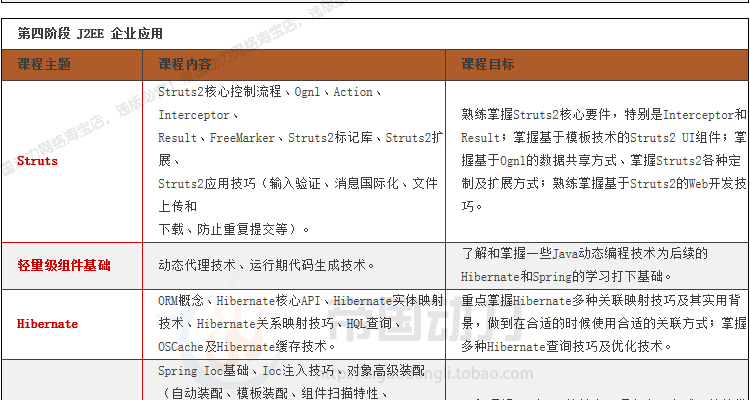The width and height of the screenshot is (750, 400).
Task: Click the line 'Struts2核心控制流程、Ognl、Action、'
Action: click(x=270, y=92)
